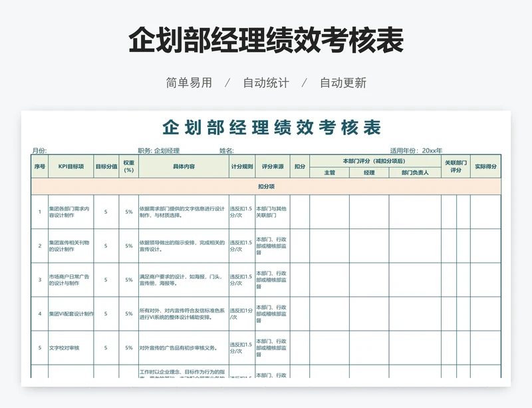
Task: Click content cell 依据领导做出的指示安排
Action: tap(184, 246)
